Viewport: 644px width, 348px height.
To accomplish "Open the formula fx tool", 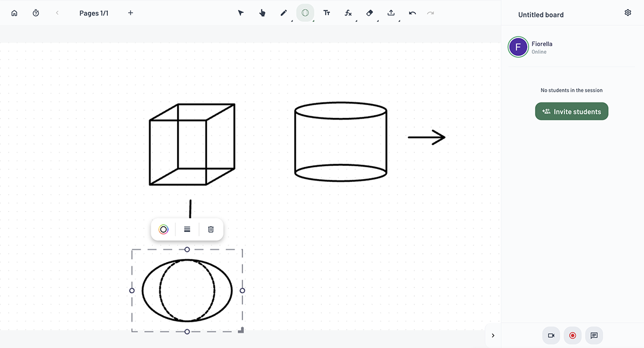I will (348, 13).
